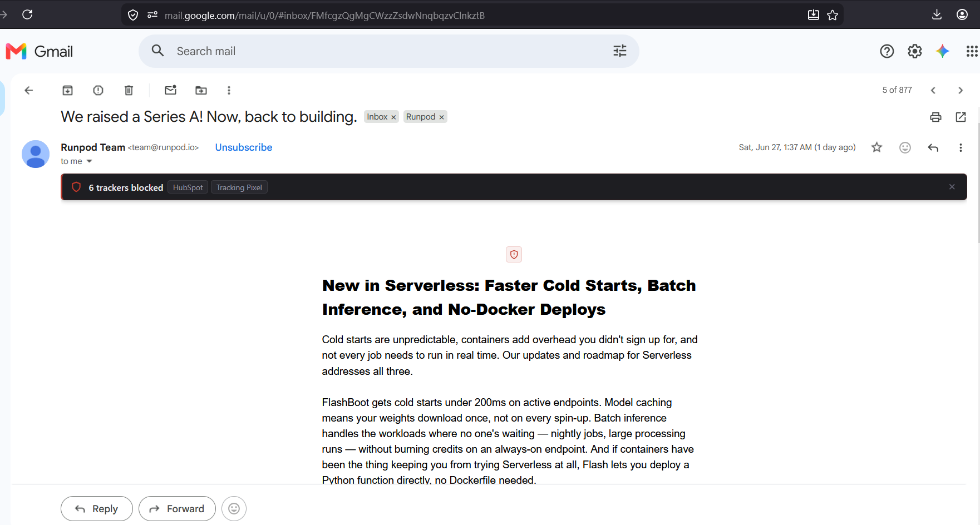This screenshot has width=980, height=525.
Task: Click the trackers blocked shield icon
Action: (x=77, y=187)
